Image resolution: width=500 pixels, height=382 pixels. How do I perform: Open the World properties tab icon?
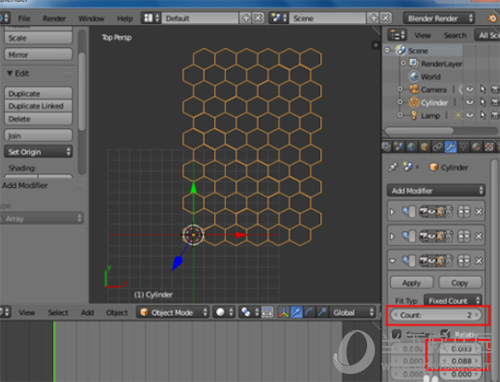(x=412, y=147)
